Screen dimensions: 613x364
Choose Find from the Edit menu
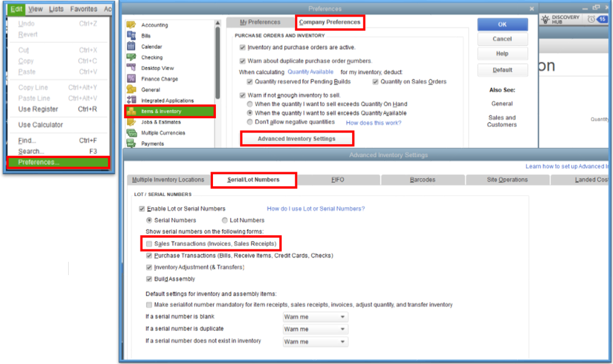[x=58, y=140]
